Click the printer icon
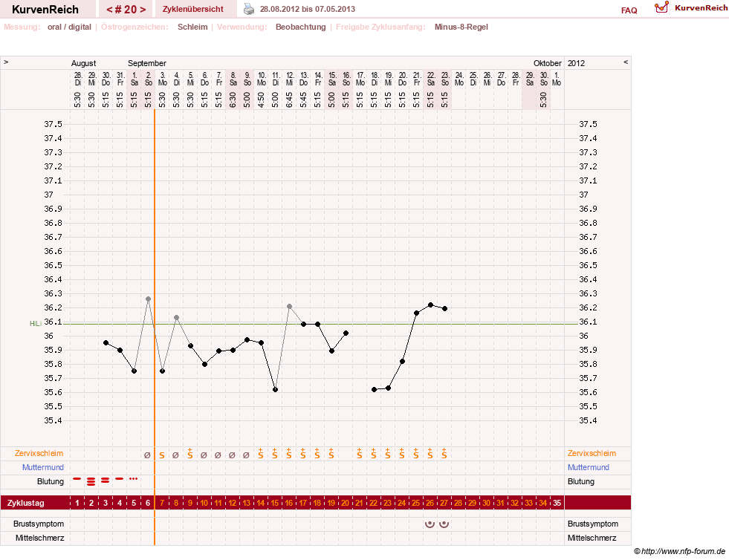Image resolution: width=729 pixels, height=560 pixels. pyautogui.click(x=249, y=9)
